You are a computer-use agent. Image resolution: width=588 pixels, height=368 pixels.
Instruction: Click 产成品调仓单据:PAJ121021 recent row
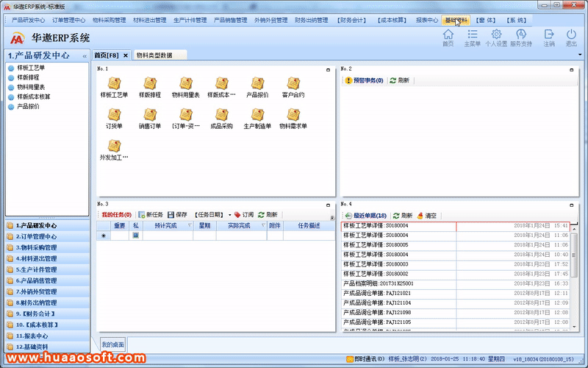click(x=455, y=293)
